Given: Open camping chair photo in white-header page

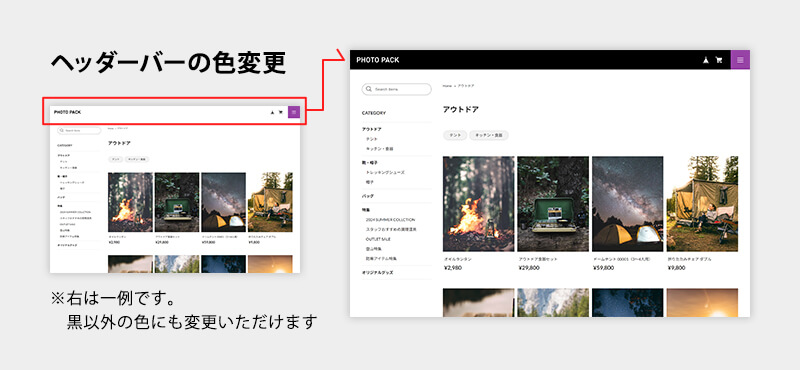Looking at the screenshot, I should 270,202.
